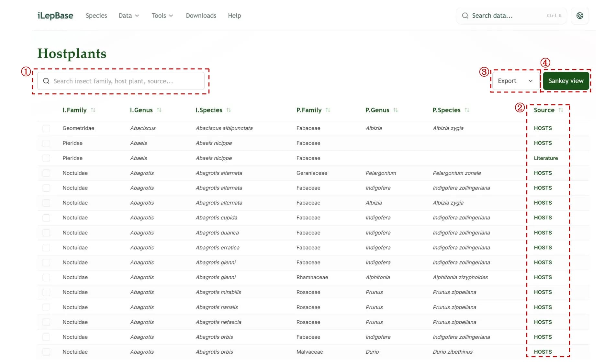Screen dimensions: 616x364
Task: Open HOSTS source for Abagrotis nanalis
Action: (x=543, y=307)
